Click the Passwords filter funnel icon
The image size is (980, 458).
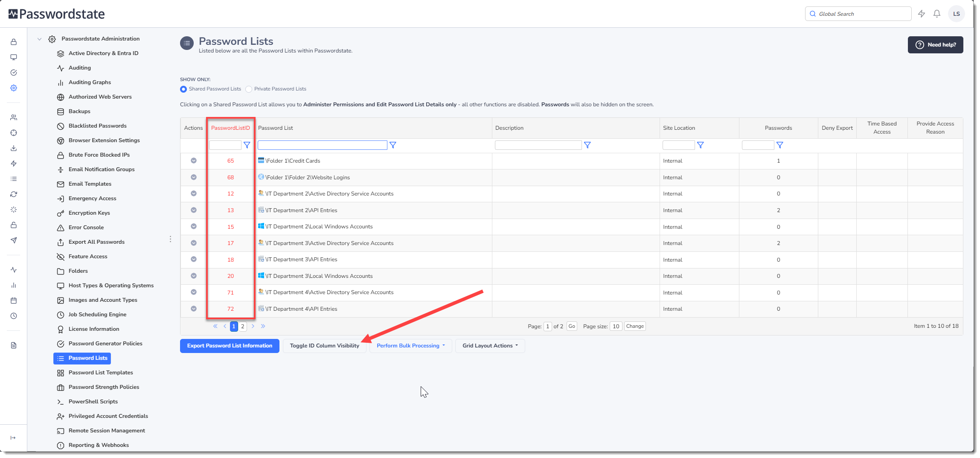[x=780, y=145]
